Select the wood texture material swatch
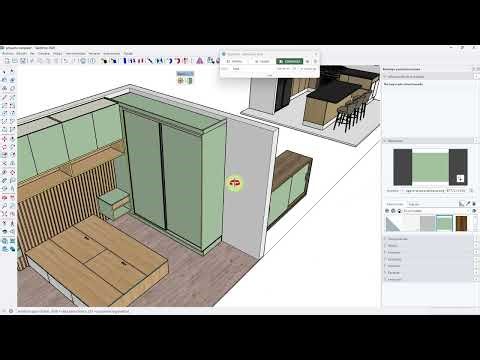The image size is (480, 360). click(461, 223)
